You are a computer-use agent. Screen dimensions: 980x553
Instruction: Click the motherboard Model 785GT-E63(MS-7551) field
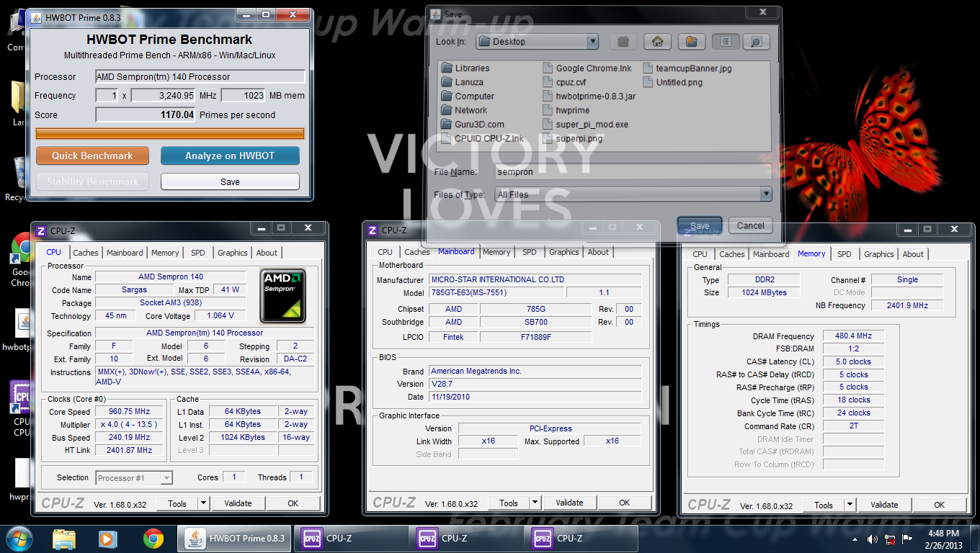(x=496, y=292)
